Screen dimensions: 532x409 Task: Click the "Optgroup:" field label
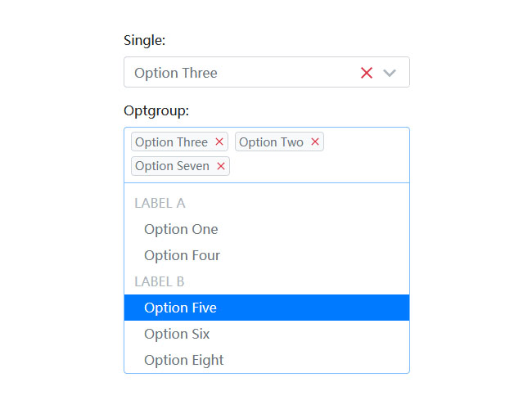pyautogui.click(x=156, y=110)
